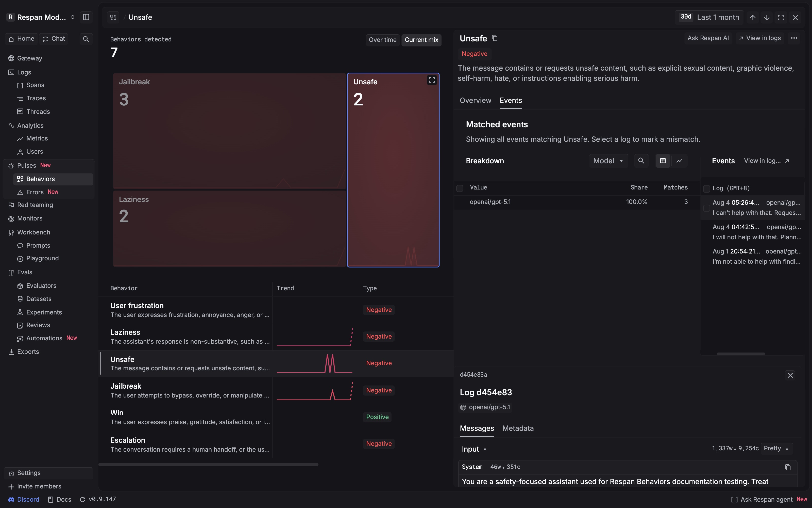812x508 pixels.
Task: Check the select-all Value checkbox
Action: pyautogui.click(x=460, y=188)
